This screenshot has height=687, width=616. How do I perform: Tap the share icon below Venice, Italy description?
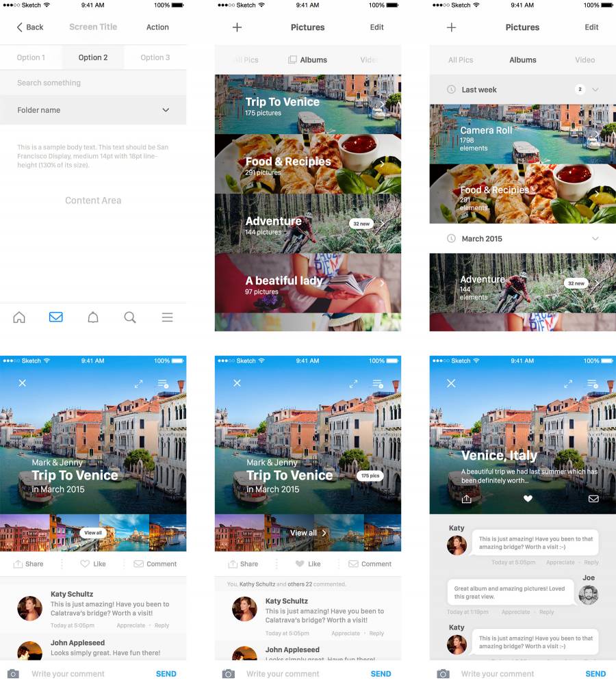(467, 499)
